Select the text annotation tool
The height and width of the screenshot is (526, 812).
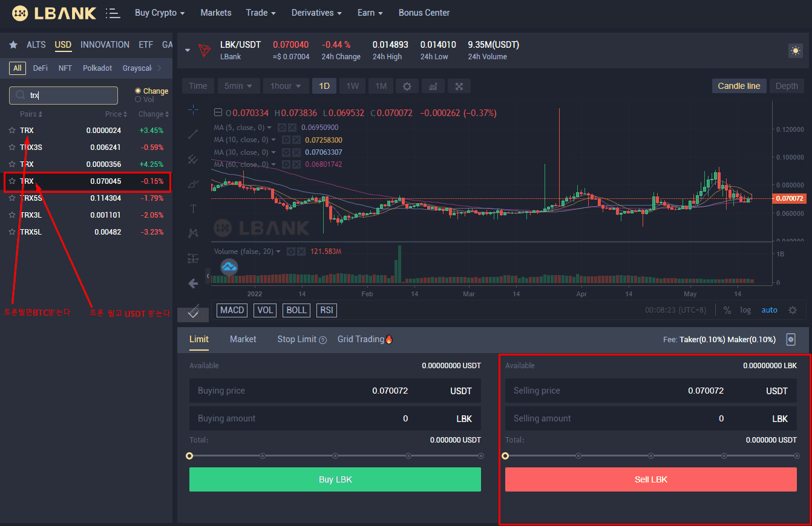pyautogui.click(x=193, y=209)
